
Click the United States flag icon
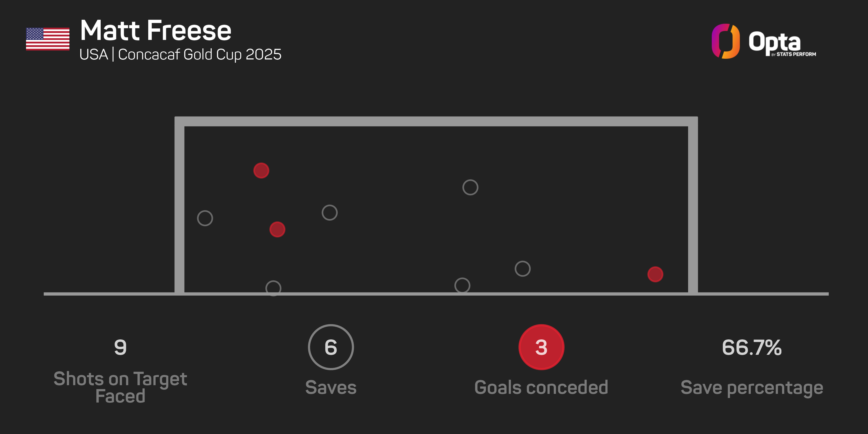(x=48, y=39)
